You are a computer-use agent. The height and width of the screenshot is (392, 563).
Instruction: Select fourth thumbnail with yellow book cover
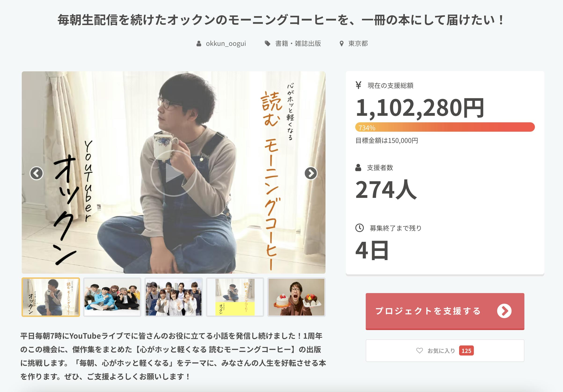pos(235,297)
